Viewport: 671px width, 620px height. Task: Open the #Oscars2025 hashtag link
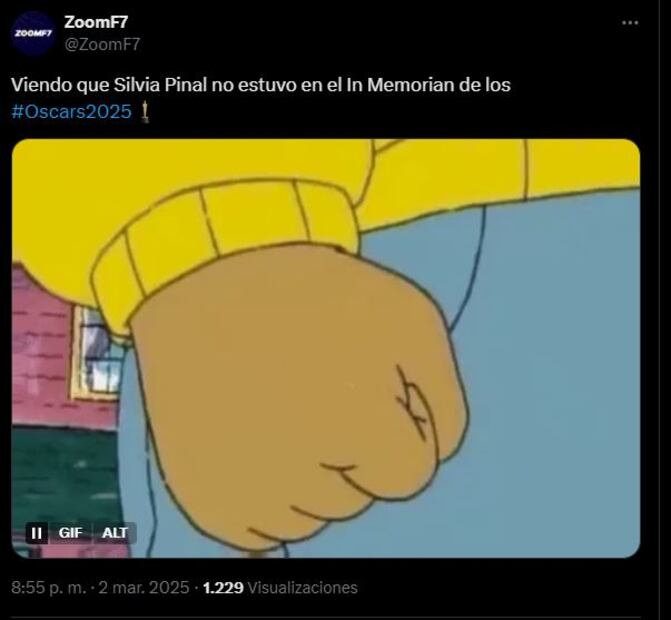tap(71, 112)
